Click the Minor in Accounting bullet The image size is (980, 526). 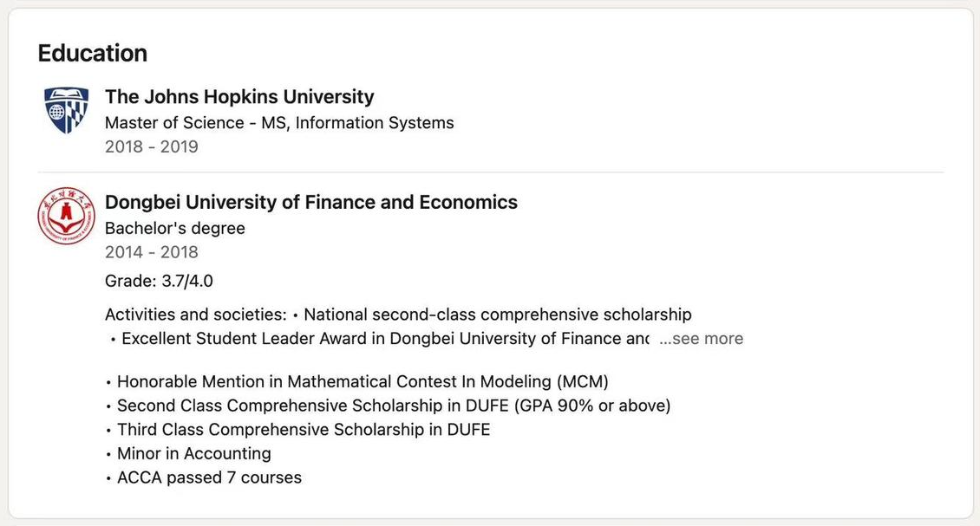tap(188, 453)
